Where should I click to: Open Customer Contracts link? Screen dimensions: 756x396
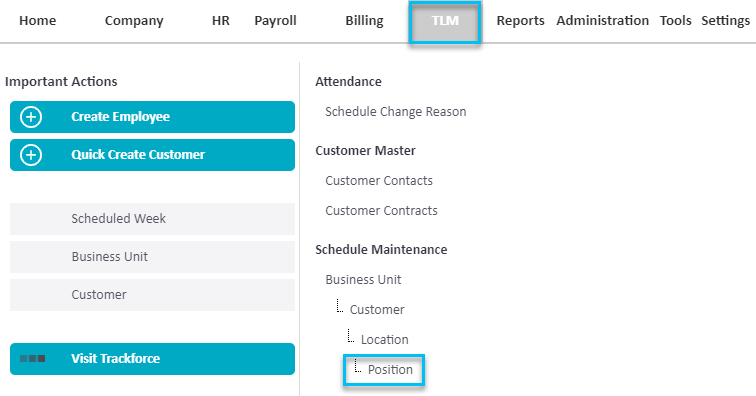click(x=381, y=211)
